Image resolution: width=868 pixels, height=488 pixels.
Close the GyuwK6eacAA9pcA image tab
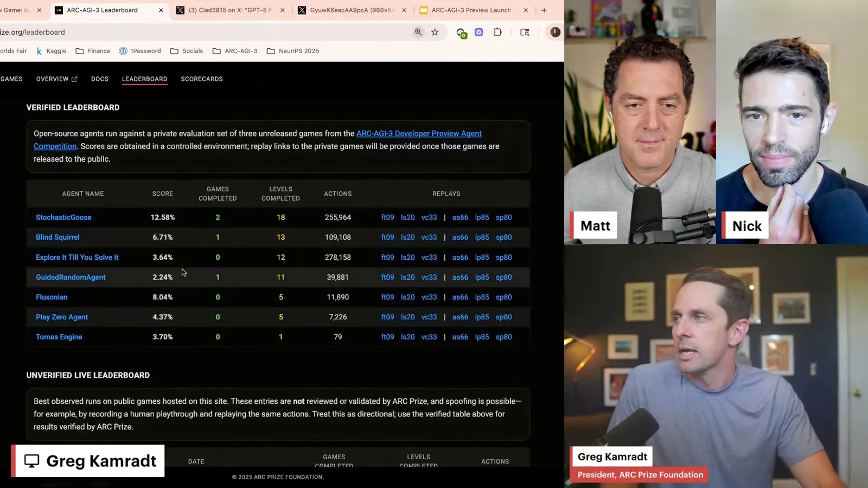click(x=404, y=10)
